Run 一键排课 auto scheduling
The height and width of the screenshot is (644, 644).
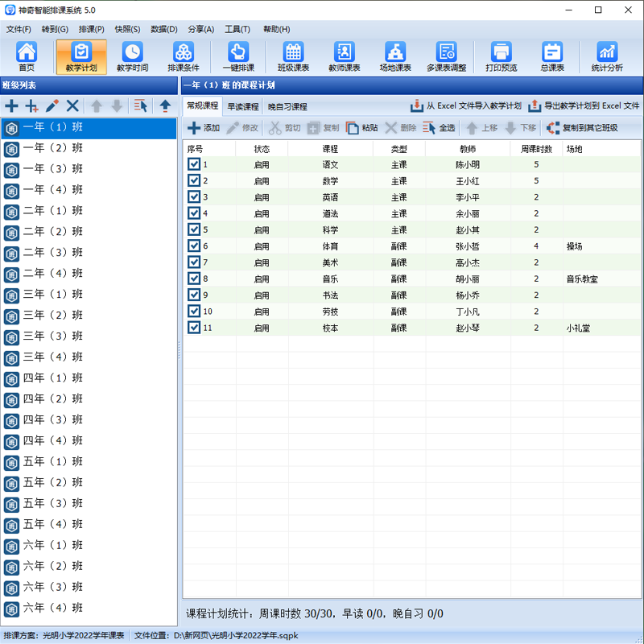click(237, 56)
